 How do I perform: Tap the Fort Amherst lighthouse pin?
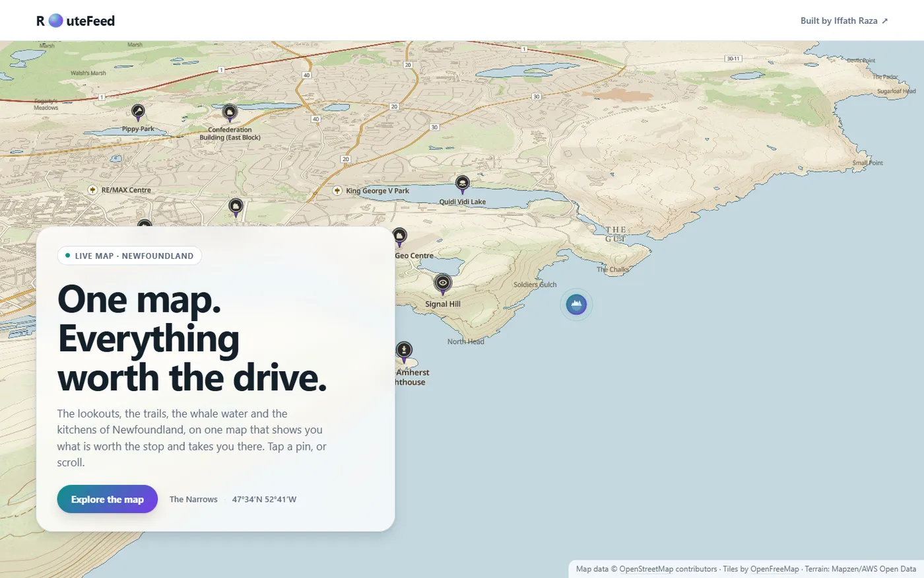(x=404, y=351)
